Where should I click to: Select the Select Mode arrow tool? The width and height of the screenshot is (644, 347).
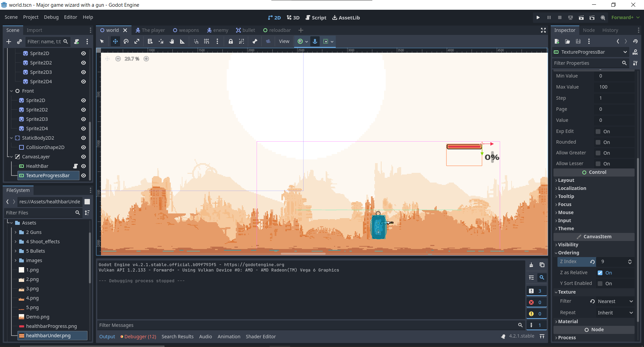[102, 41]
